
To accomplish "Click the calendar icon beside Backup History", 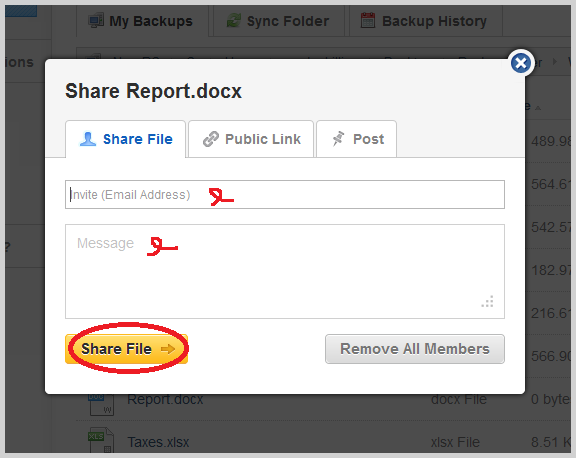I will [x=368, y=20].
